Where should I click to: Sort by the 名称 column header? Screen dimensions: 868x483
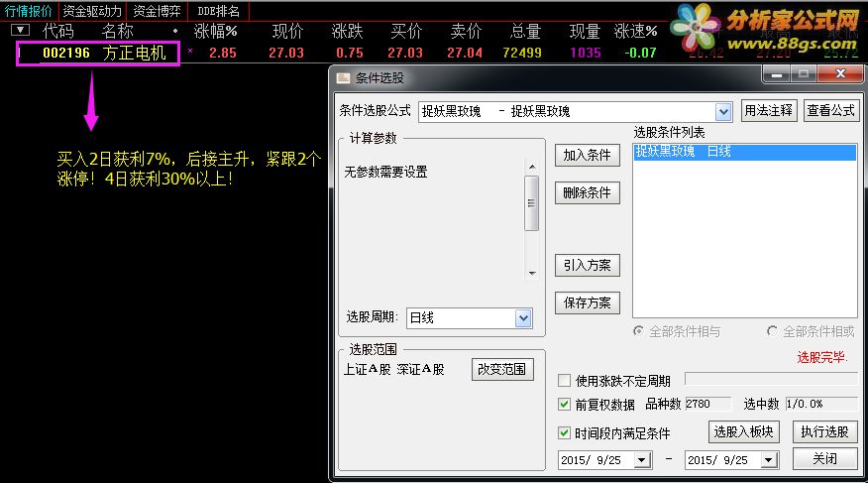tap(117, 31)
